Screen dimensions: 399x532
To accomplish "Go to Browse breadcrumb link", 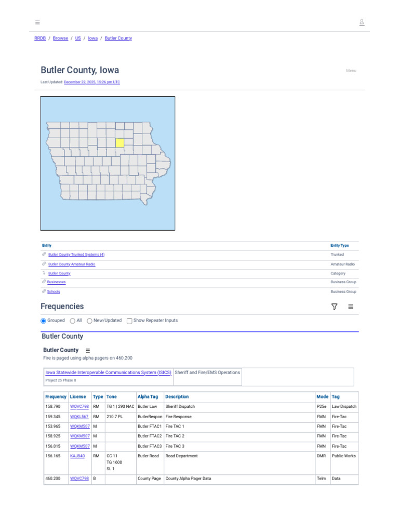I will coord(60,38).
